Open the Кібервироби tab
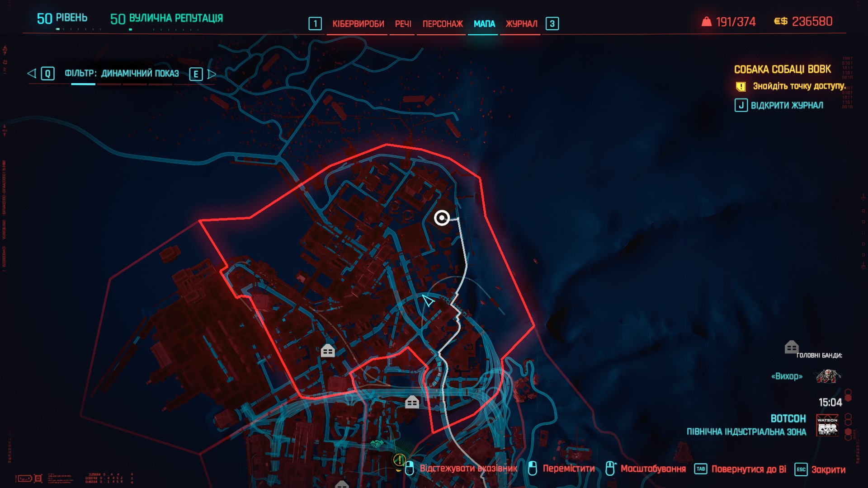This screenshot has height=488, width=868. [358, 24]
